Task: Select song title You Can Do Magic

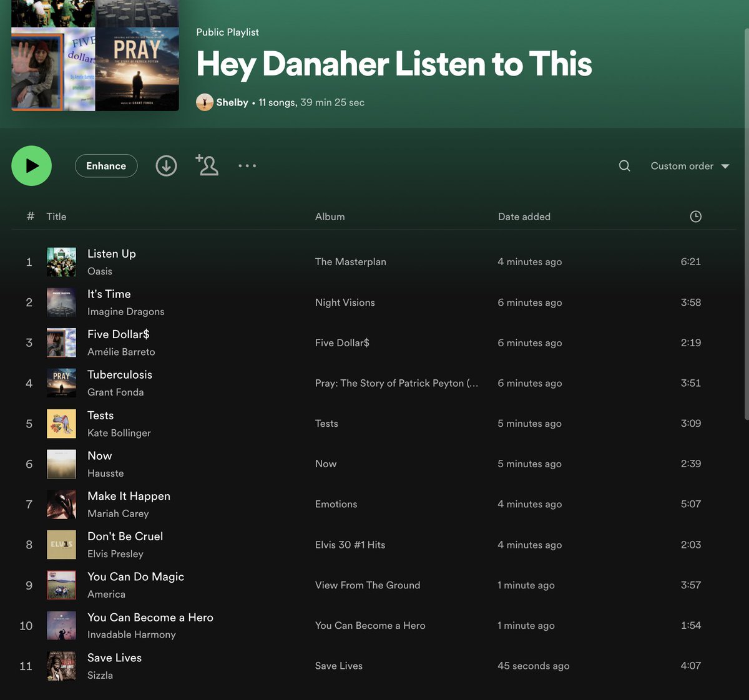Action: (136, 577)
